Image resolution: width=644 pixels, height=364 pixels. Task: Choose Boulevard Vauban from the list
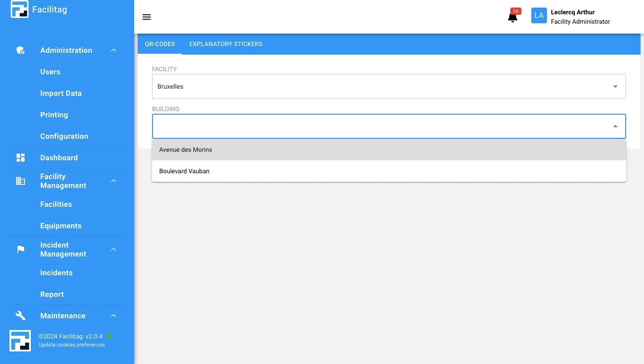coord(184,171)
